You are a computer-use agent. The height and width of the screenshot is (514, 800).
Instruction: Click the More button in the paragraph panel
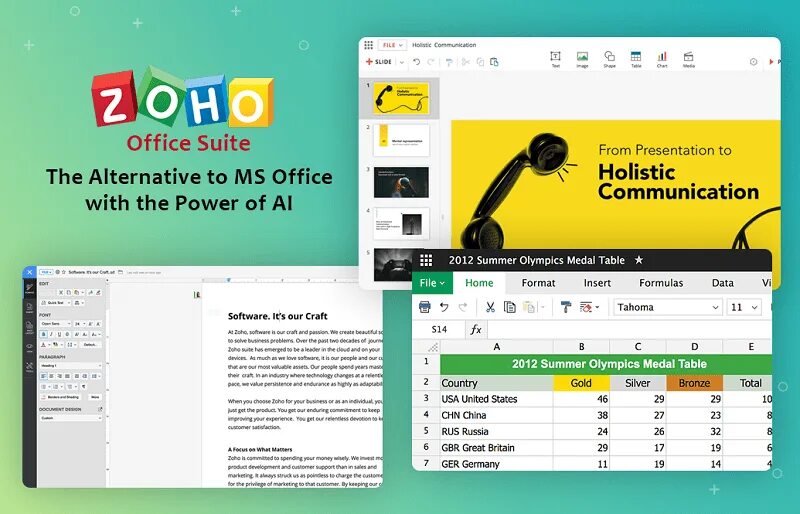pyautogui.click(x=95, y=397)
